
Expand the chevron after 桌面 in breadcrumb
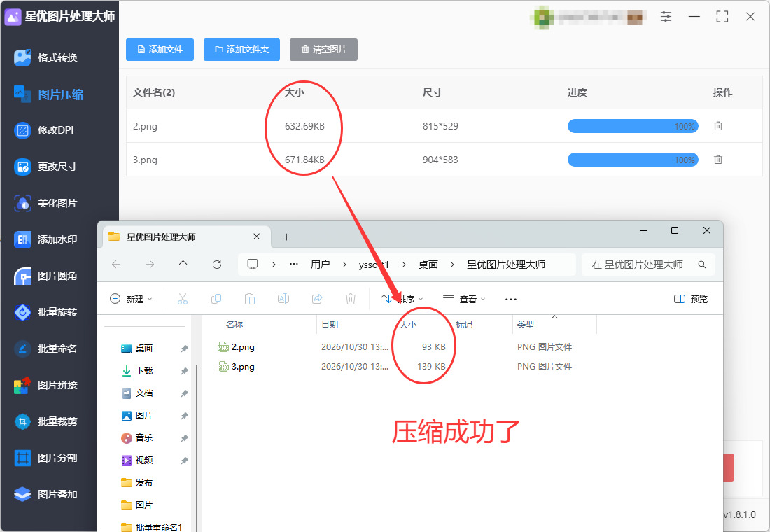click(x=451, y=265)
